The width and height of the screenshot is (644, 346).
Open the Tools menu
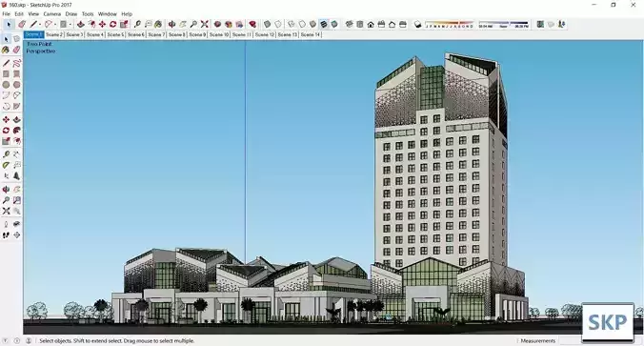[88, 14]
